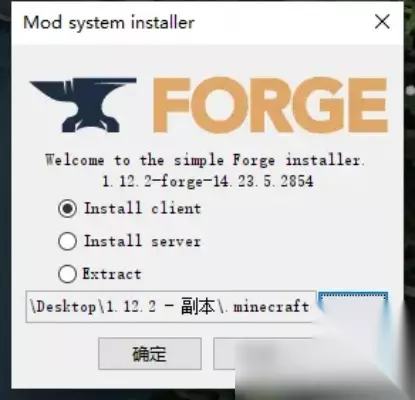The width and height of the screenshot is (415, 400).
Task: Click ".minecraft" in the path field
Action: point(268,307)
